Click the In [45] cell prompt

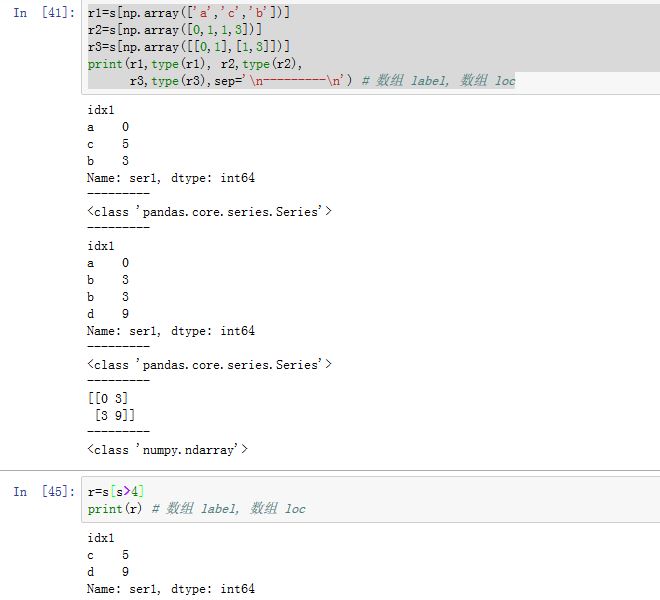(44, 492)
